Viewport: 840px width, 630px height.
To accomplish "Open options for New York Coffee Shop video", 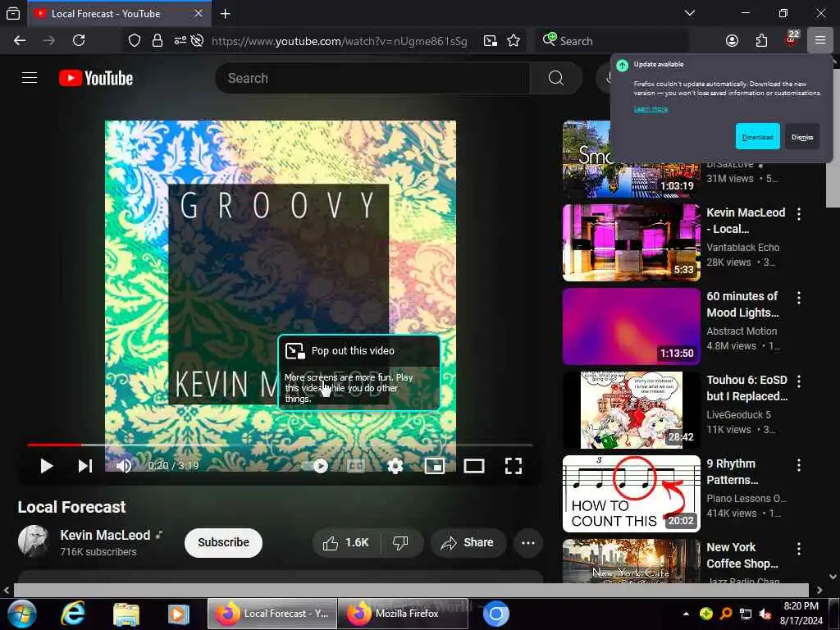I will [x=799, y=549].
